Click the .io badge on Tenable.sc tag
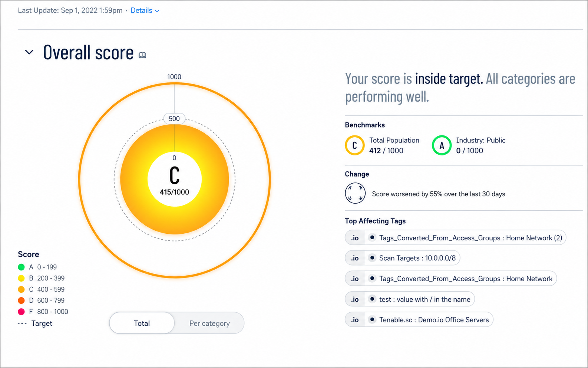The image size is (588, 368). [x=355, y=320]
